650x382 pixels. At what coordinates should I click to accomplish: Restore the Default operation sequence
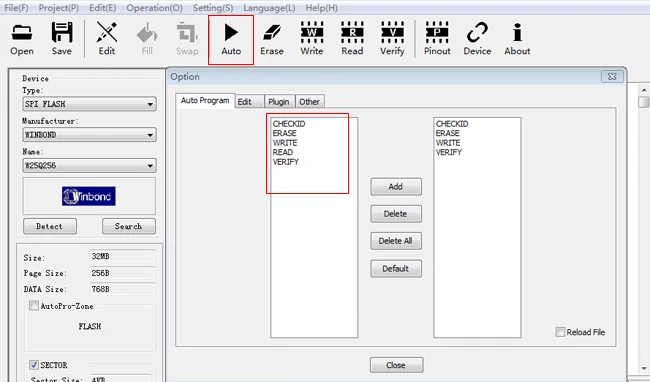coord(396,268)
